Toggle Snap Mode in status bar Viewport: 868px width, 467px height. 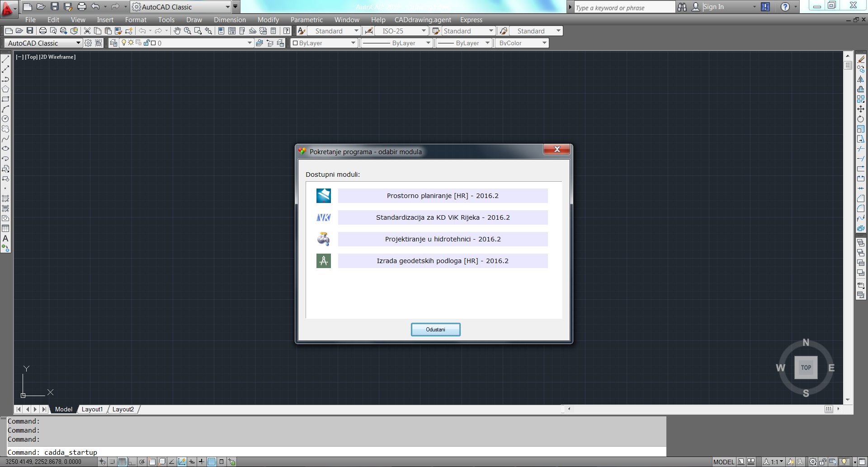(112, 462)
